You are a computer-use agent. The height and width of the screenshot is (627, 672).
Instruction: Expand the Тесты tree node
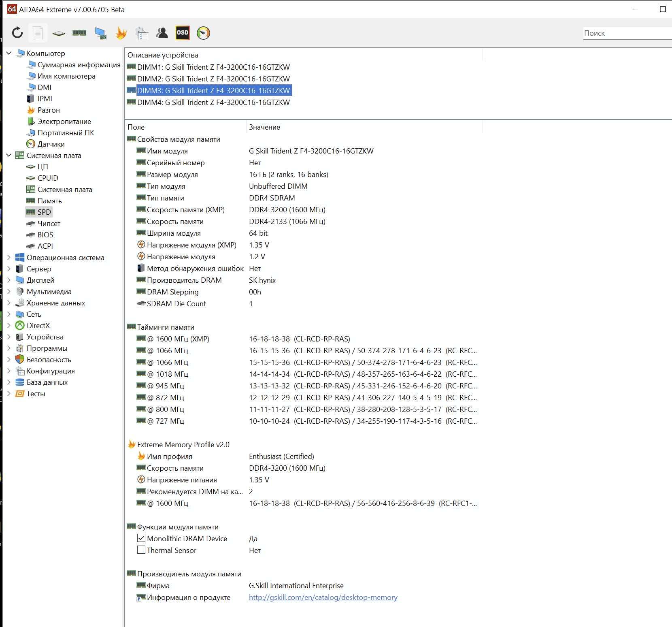(9, 393)
